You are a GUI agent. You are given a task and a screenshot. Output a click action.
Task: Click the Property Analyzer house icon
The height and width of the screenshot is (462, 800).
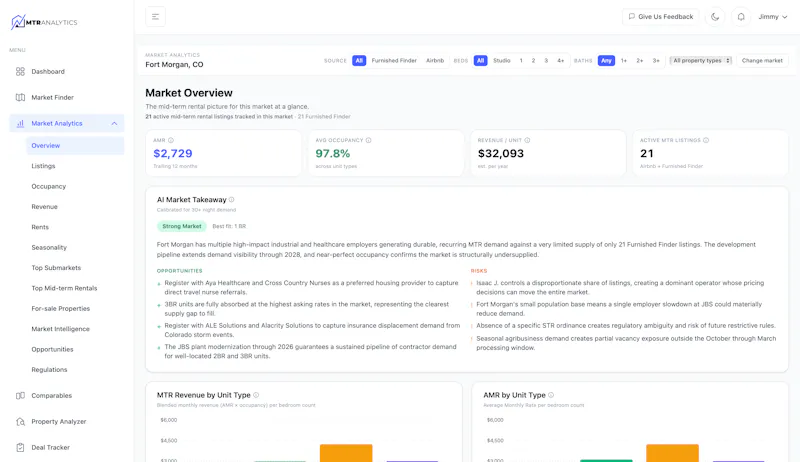20,422
